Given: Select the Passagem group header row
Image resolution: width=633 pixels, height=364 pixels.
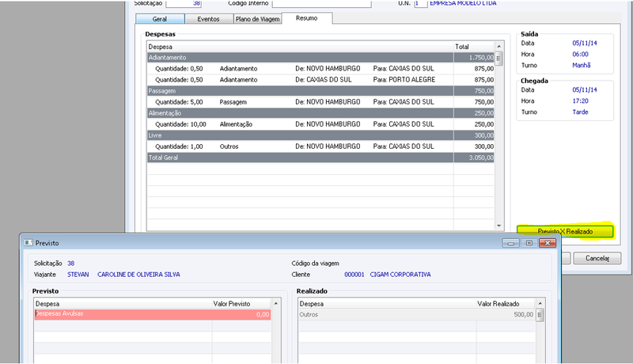Looking at the screenshot, I should (x=321, y=91).
